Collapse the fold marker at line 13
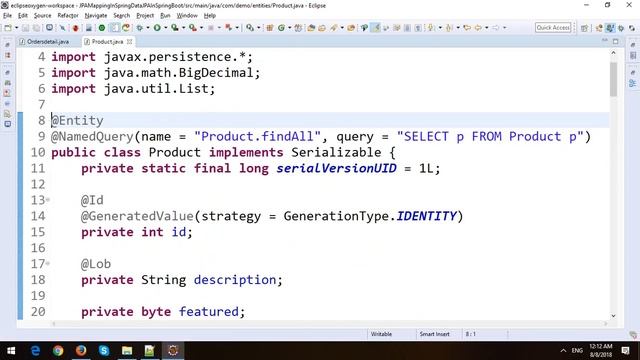The image size is (640, 360). [x=48, y=200]
